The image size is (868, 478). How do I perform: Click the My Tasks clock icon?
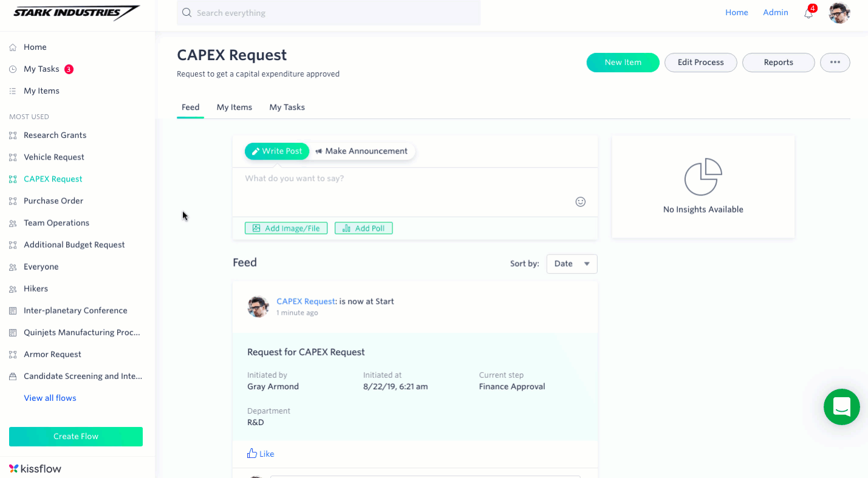click(13, 69)
